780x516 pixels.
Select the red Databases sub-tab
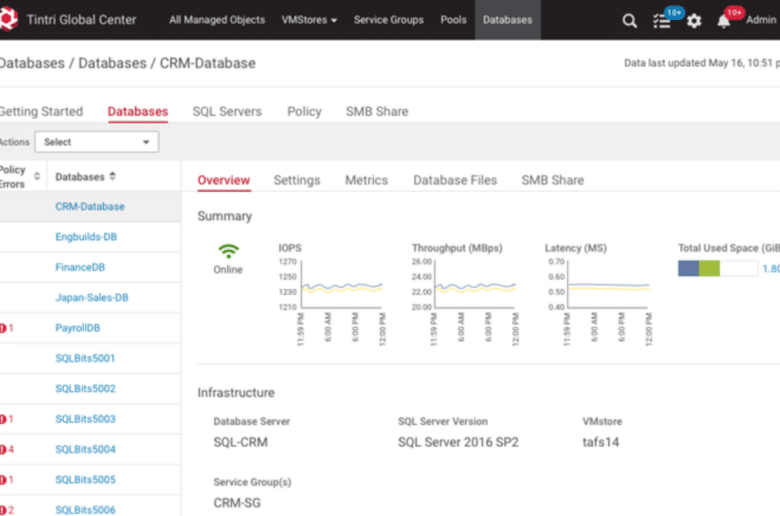tap(138, 111)
